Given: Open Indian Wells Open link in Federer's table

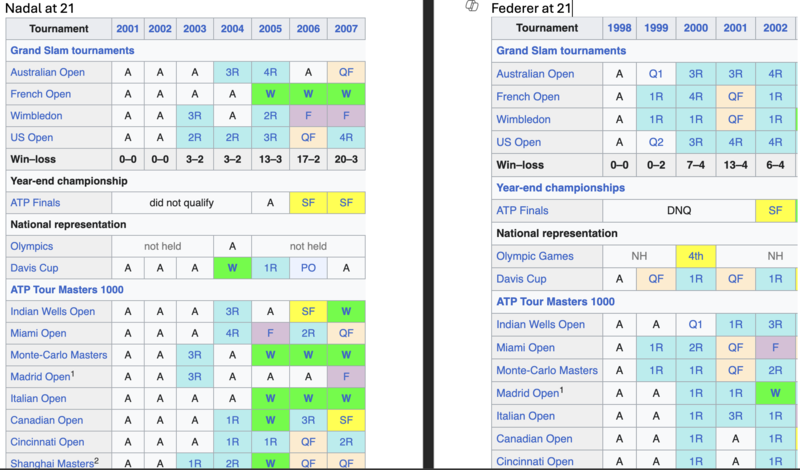Looking at the screenshot, I should point(540,325).
